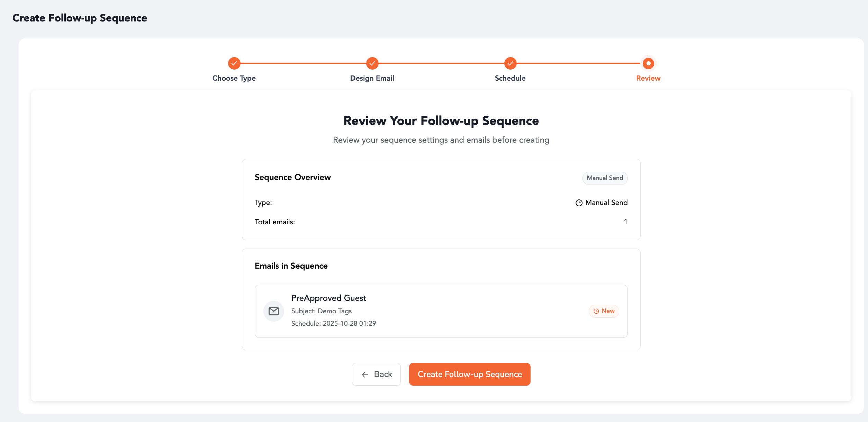
Task: Click the envelope icon beside PreApproved Guest
Action: click(x=274, y=311)
